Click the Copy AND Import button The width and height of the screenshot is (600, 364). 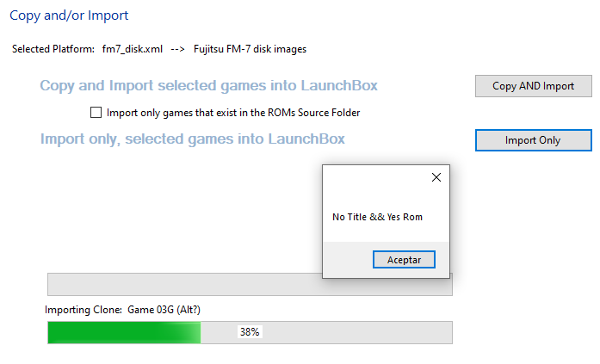(x=534, y=86)
